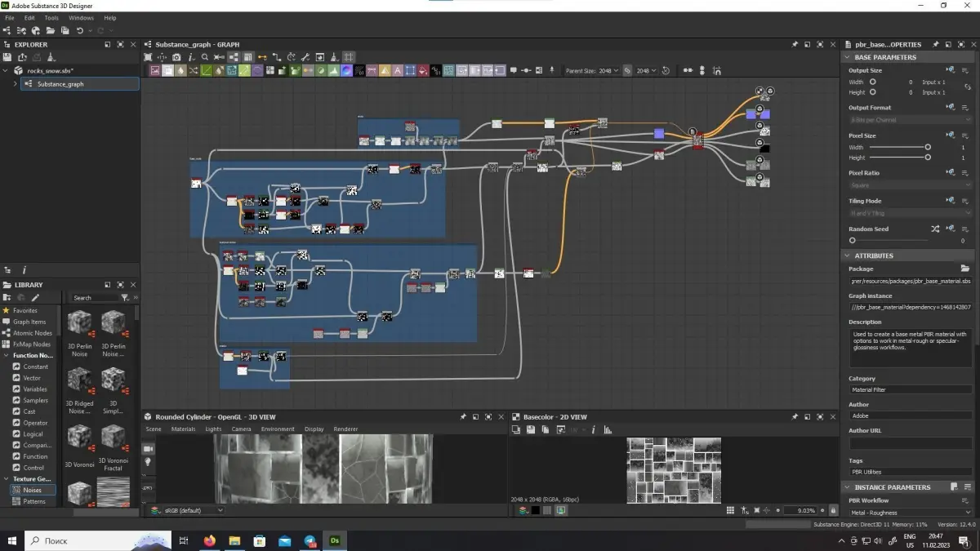Click the Library Search field
Viewport: 980px width, 551px height.
point(95,298)
